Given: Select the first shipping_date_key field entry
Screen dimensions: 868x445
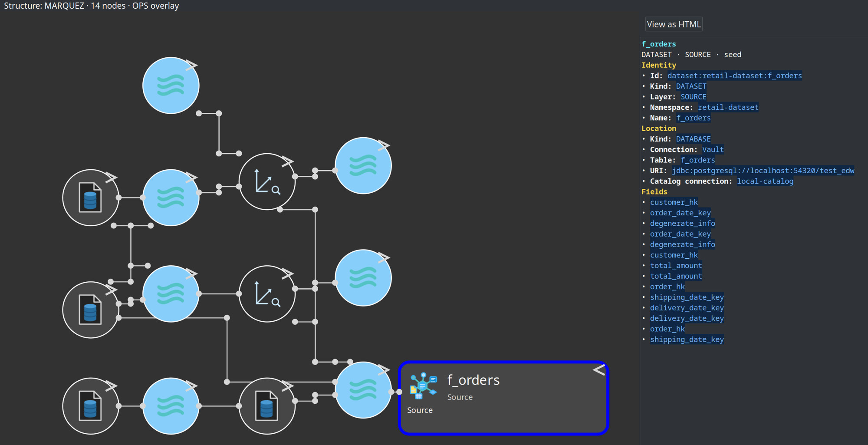Looking at the screenshot, I should coord(687,297).
